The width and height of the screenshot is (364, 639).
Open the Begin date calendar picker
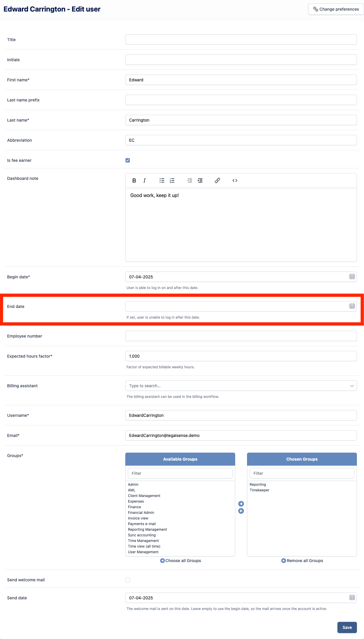pos(352,277)
